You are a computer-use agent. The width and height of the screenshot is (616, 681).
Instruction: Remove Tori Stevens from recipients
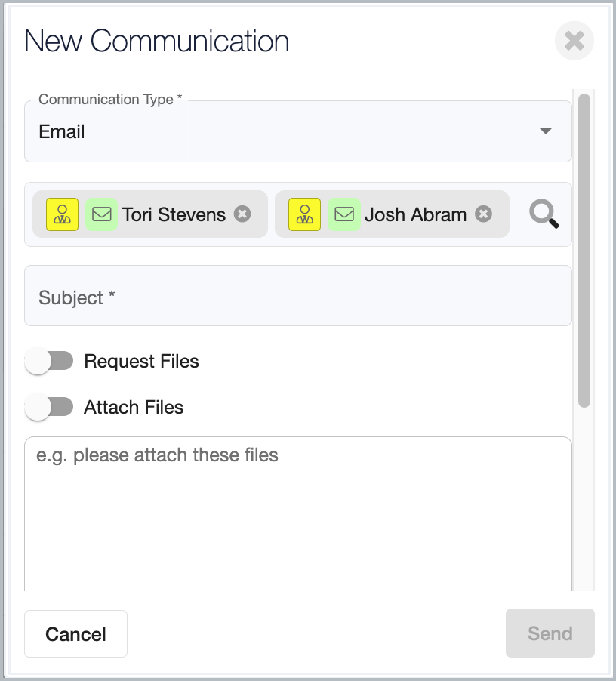(242, 214)
